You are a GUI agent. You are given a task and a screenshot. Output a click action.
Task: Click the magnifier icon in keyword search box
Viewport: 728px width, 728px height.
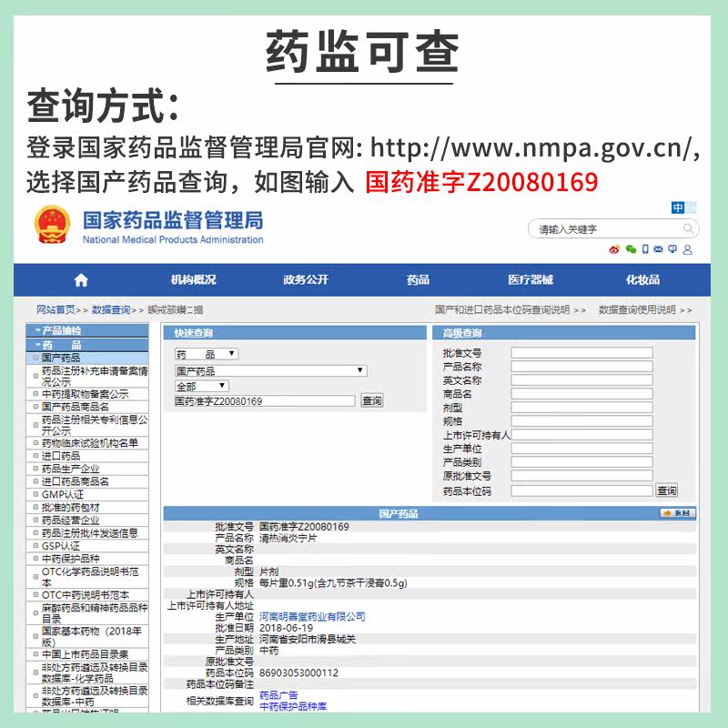coord(688,228)
